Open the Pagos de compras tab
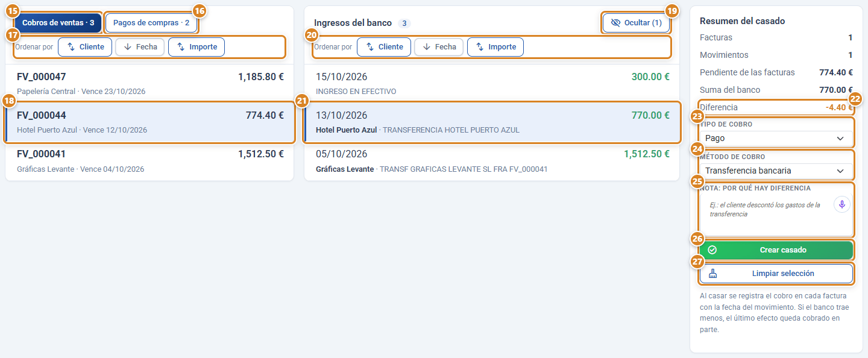Image resolution: width=868 pixels, height=358 pixels. click(x=151, y=23)
